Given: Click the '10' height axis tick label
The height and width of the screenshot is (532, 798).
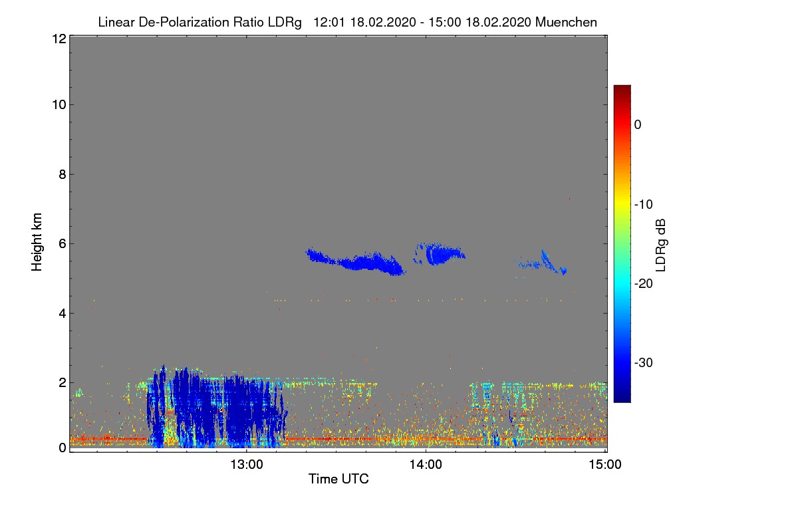Looking at the screenshot, I should point(58,104).
